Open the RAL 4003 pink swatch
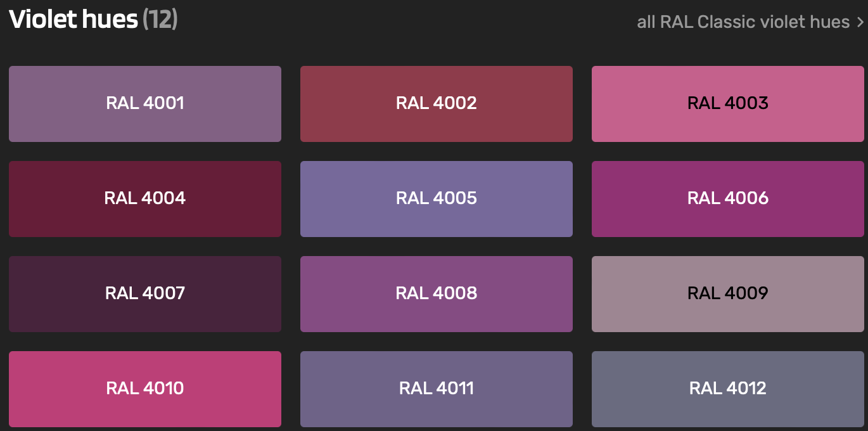868x431 pixels. click(727, 120)
